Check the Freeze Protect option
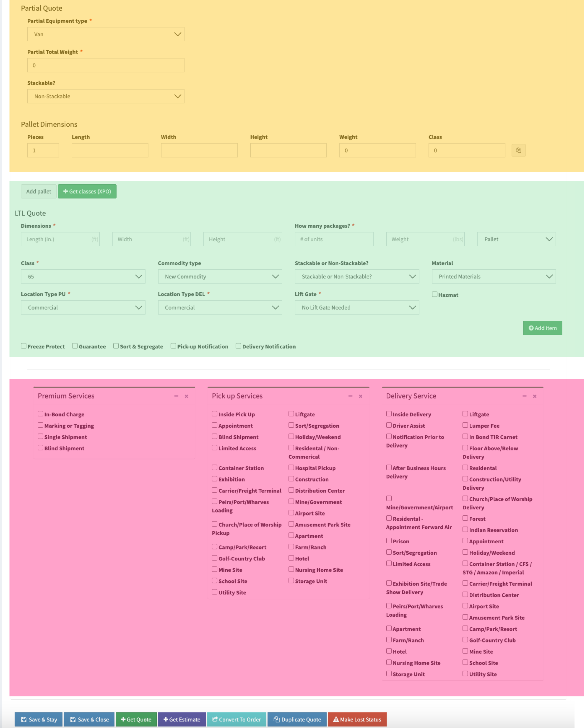 [x=24, y=346]
